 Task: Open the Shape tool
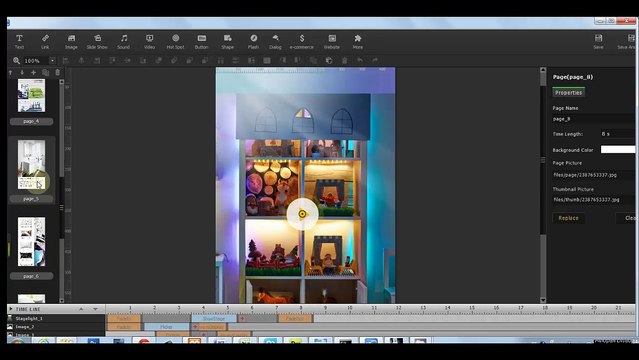click(227, 42)
